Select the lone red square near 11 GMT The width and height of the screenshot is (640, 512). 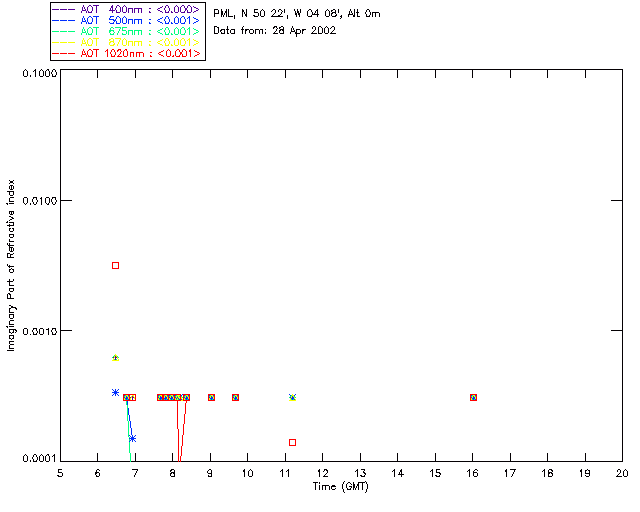(x=292, y=443)
